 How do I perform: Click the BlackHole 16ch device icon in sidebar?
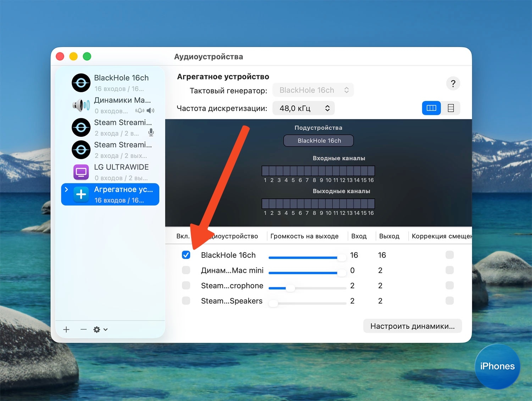point(81,83)
